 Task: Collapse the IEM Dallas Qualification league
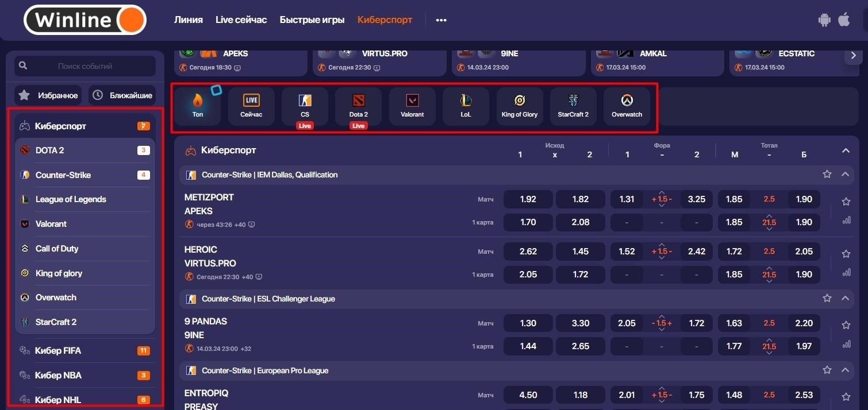845,174
